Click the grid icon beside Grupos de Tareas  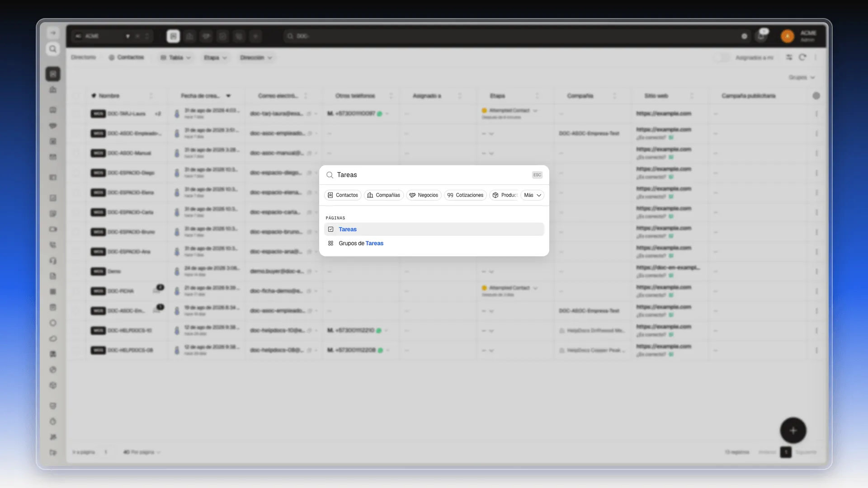click(x=330, y=243)
